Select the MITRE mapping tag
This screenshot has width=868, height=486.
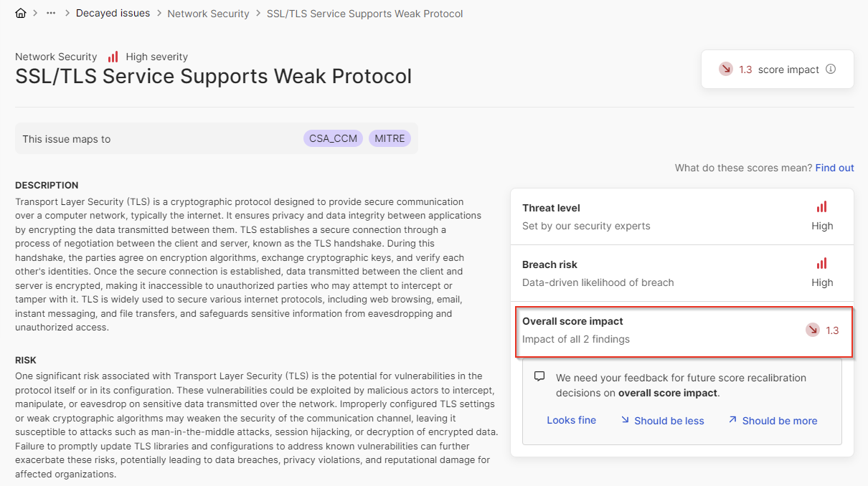(390, 138)
